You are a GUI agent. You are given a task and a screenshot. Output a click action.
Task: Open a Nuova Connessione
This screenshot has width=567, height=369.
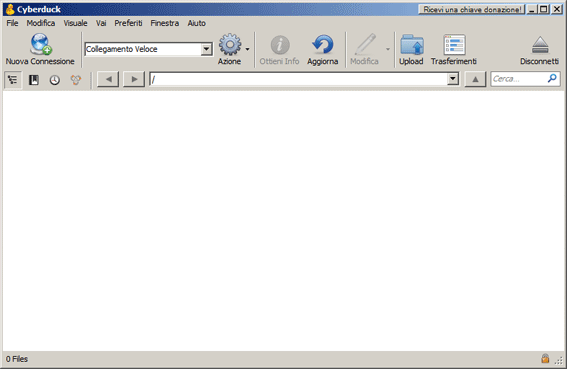pyautogui.click(x=40, y=49)
